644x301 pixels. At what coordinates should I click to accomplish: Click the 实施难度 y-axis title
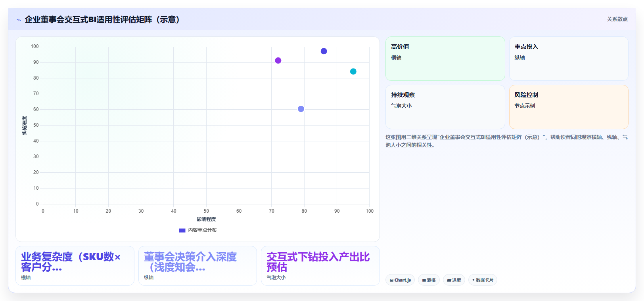25,126
